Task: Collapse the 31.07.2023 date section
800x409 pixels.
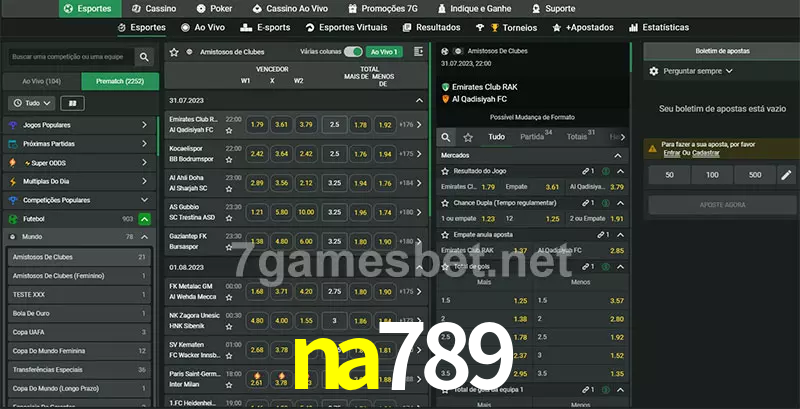Action: coord(420,101)
